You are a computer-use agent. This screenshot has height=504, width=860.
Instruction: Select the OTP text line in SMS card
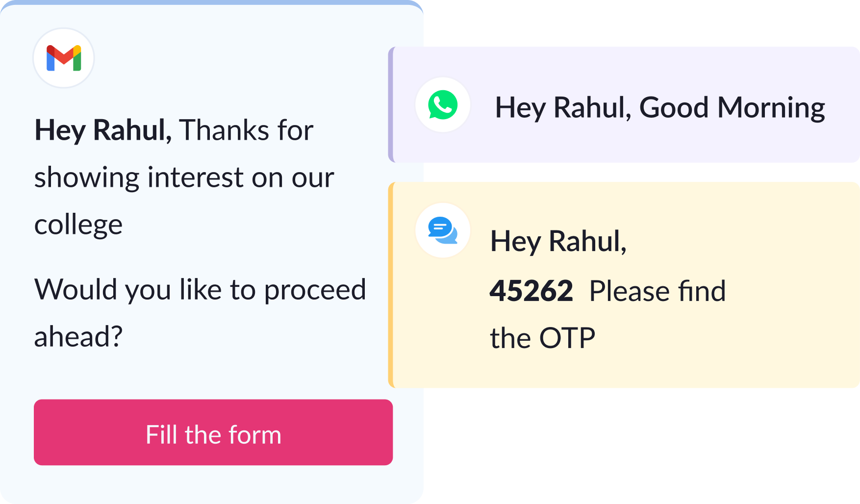(x=543, y=338)
